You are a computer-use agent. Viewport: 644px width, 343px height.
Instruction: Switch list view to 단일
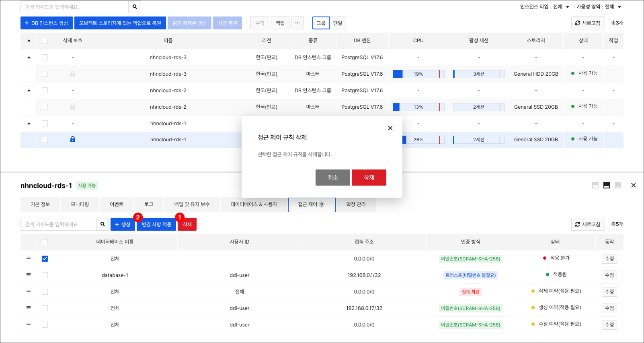click(338, 23)
